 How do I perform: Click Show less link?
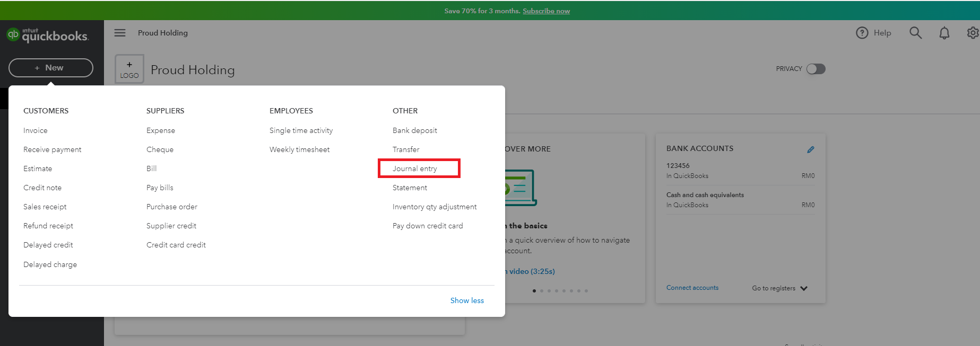coord(467,300)
